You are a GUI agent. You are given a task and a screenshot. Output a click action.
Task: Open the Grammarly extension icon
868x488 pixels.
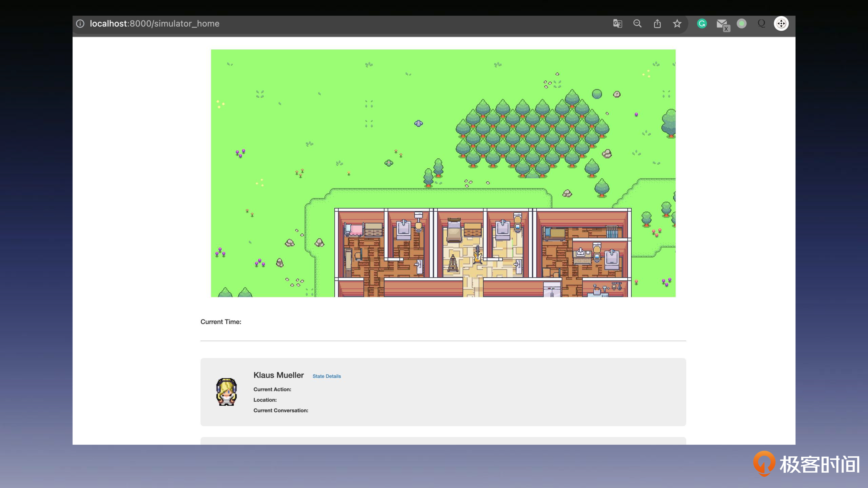point(702,24)
